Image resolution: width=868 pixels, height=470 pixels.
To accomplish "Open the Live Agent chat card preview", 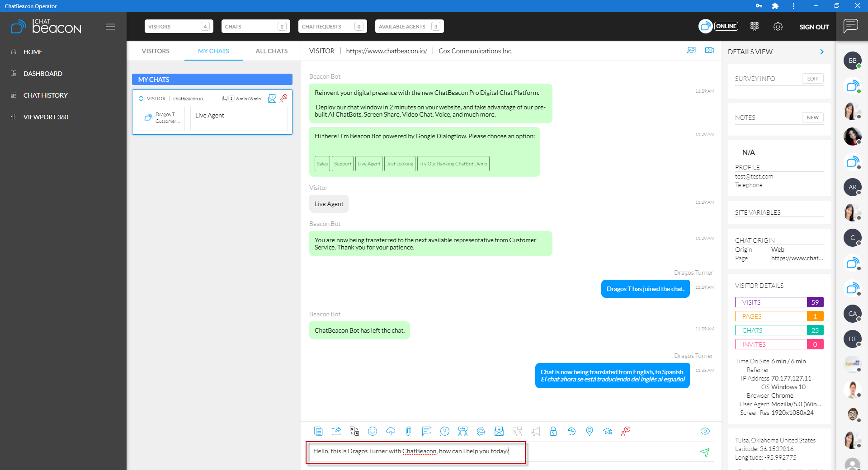I will [239, 118].
